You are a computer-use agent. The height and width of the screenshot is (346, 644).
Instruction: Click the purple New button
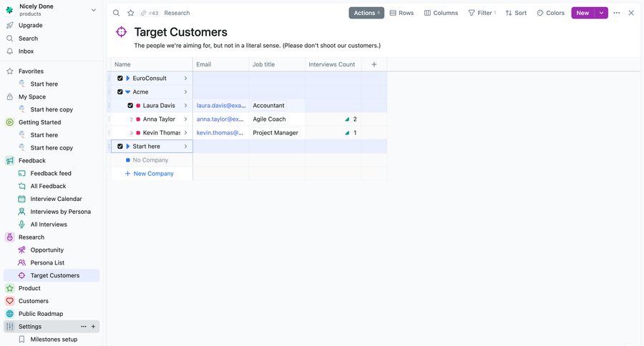(x=582, y=13)
